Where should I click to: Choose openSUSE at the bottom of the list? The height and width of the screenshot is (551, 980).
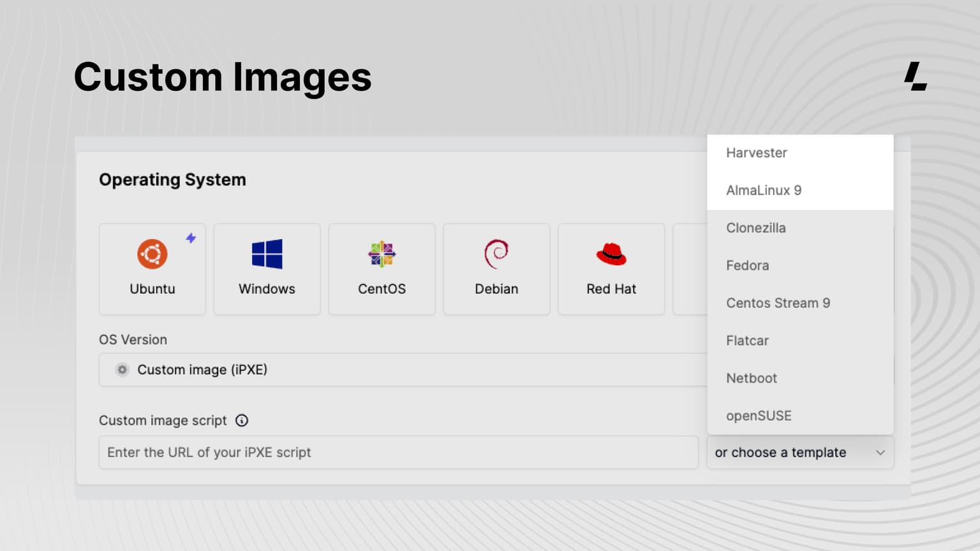pos(759,415)
